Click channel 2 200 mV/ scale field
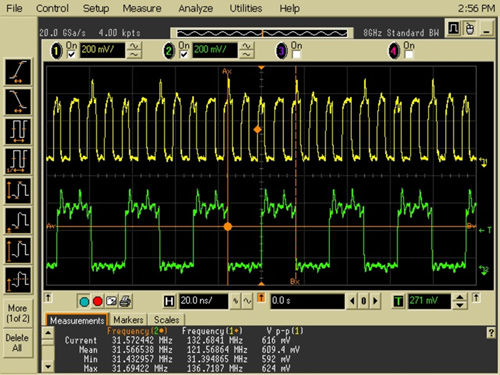 215,50
